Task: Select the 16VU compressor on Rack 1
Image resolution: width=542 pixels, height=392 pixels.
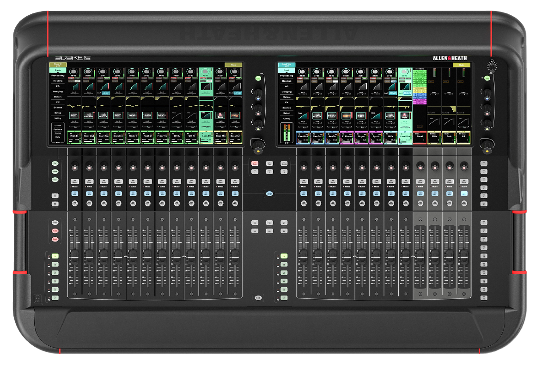Action: [x=132, y=115]
